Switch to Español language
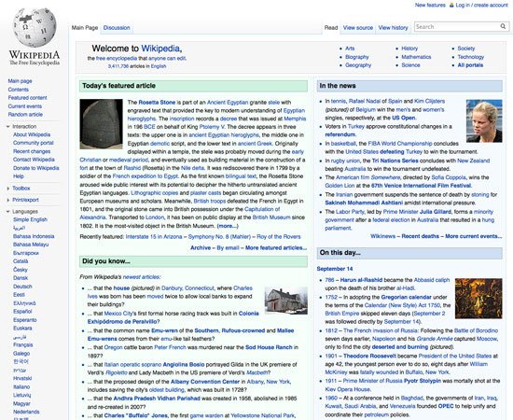The image size is (513, 420). [22, 312]
